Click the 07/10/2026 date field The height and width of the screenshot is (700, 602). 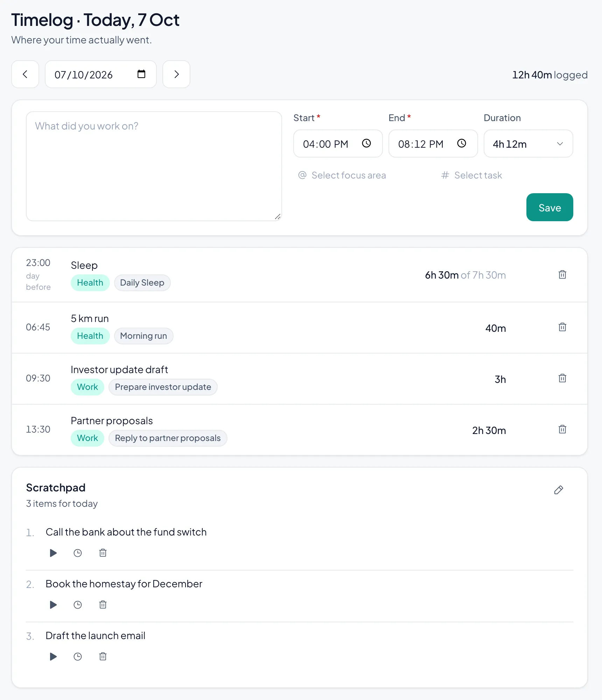click(x=101, y=74)
